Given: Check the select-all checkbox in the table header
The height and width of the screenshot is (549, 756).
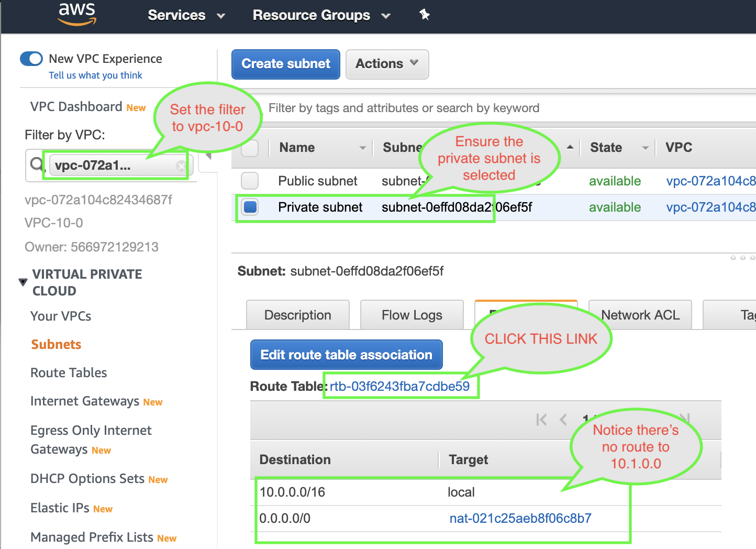Looking at the screenshot, I should pos(250,148).
